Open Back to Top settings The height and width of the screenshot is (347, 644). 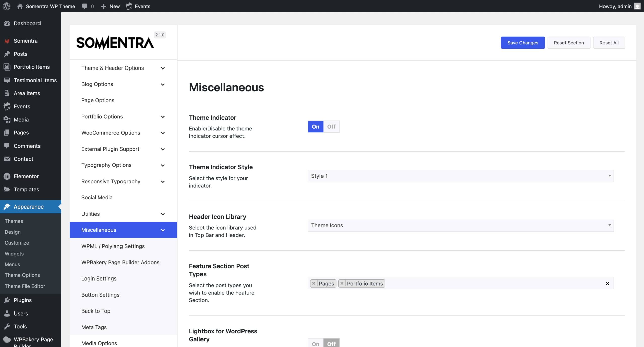[x=123, y=311]
